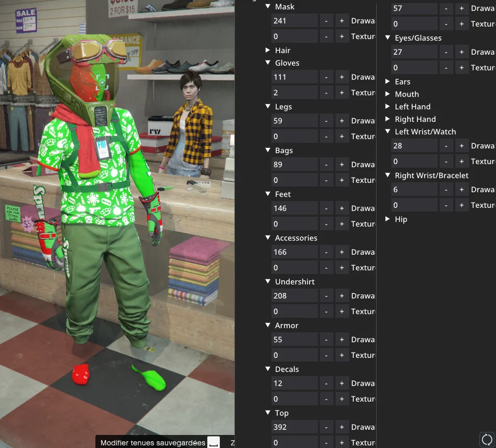Increase the Mask drawable value
The height and width of the screenshot is (448, 496).
pos(342,21)
